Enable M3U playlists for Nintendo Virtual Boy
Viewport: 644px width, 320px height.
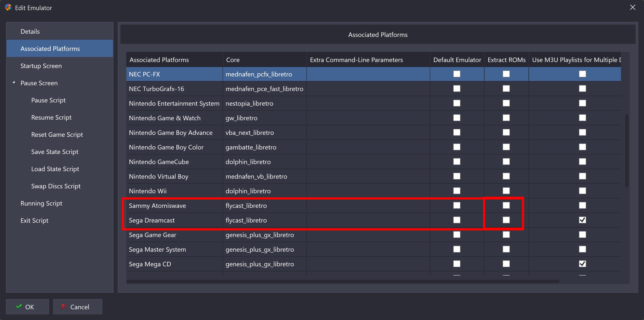pyautogui.click(x=583, y=176)
